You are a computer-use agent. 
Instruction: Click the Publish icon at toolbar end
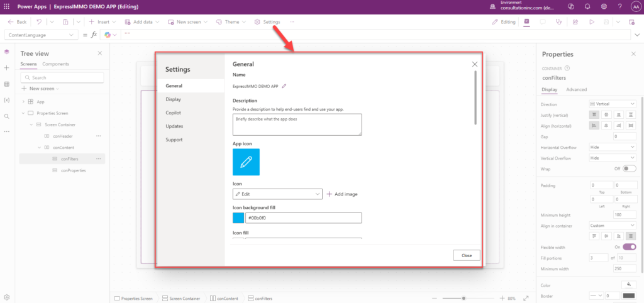(631, 22)
